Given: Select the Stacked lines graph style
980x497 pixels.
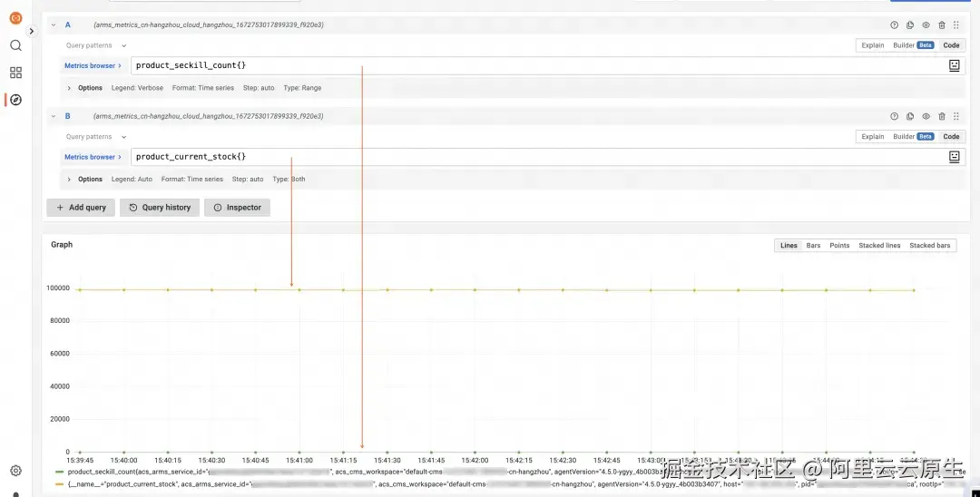Looking at the screenshot, I should click(879, 246).
